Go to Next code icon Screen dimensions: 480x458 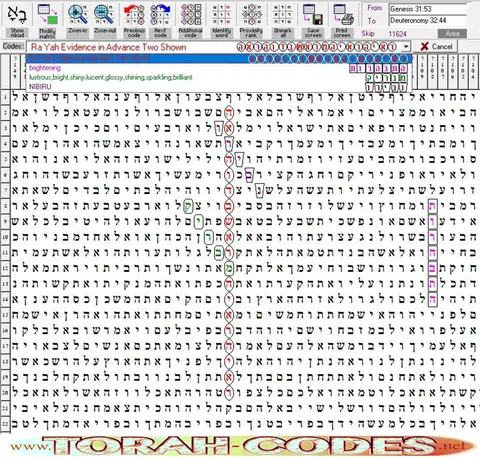point(160,15)
